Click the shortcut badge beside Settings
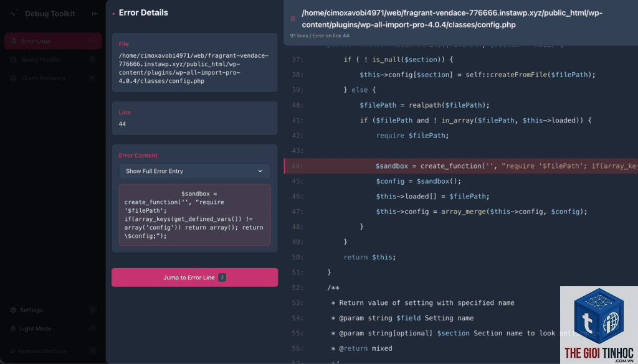Screen dimensions: 638x364 tap(93, 310)
